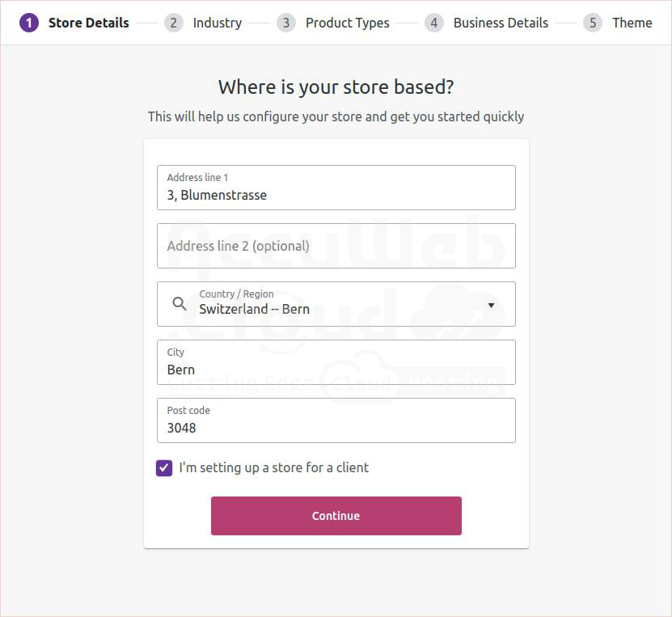The width and height of the screenshot is (672, 617).
Task: Click the search magnifier icon in Country field
Action: click(180, 304)
